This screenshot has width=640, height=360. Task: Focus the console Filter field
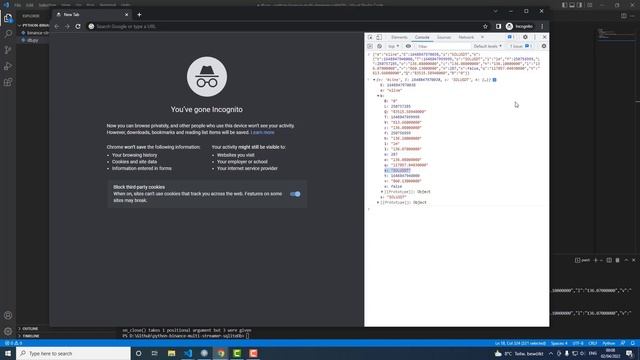click(x=443, y=46)
